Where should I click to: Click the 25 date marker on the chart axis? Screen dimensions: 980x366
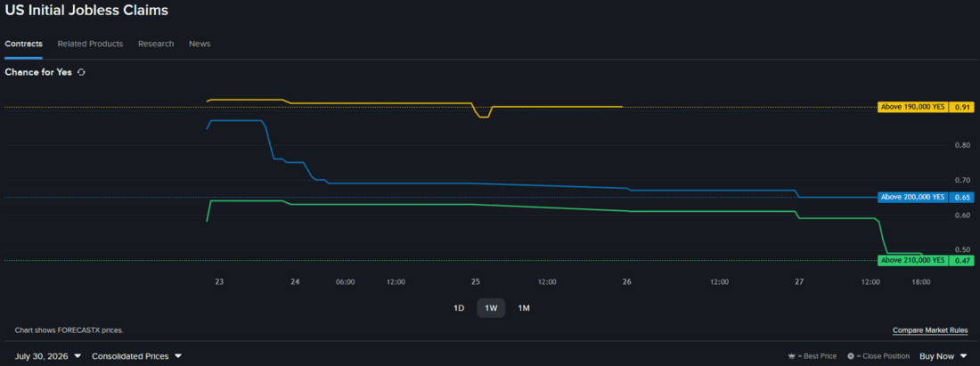click(476, 281)
